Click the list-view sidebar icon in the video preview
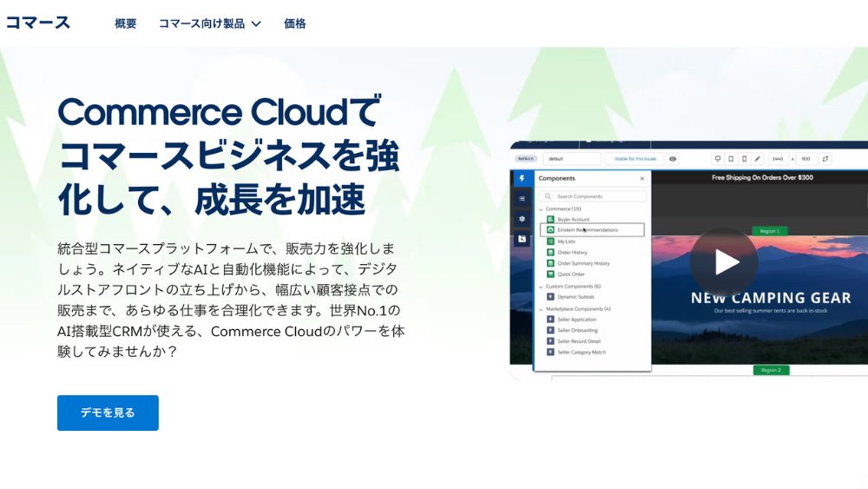Screen dimensions: 868x489 click(522, 198)
